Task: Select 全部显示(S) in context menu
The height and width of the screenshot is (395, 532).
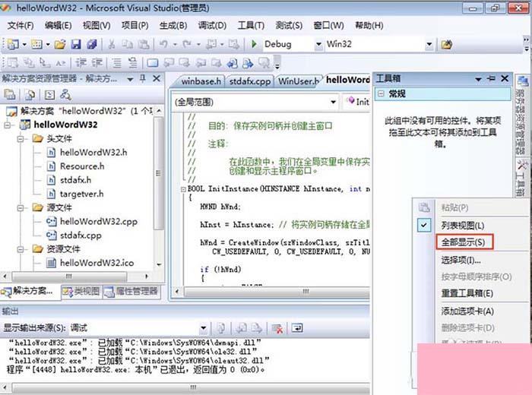Action: [464, 242]
